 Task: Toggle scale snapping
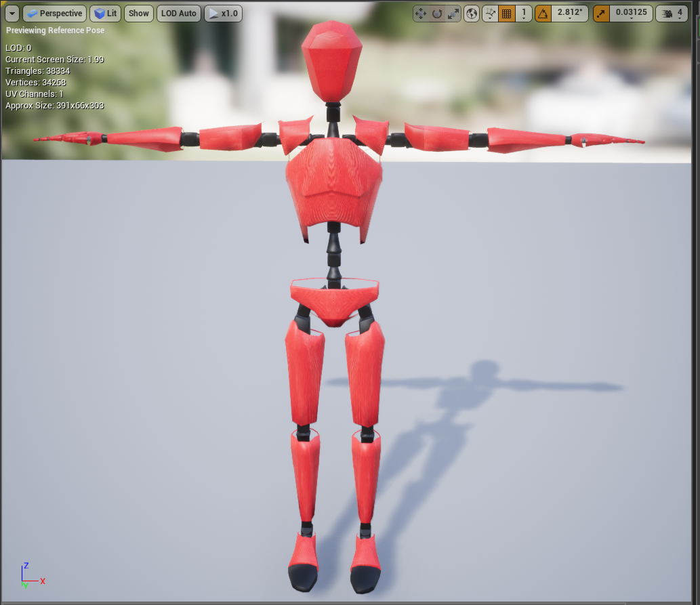click(x=601, y=14)
